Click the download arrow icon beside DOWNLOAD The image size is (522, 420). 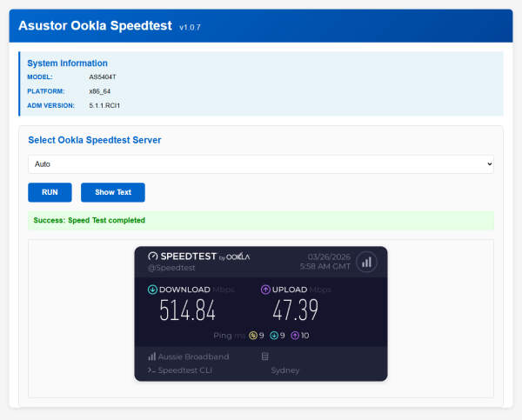pyautogui.click(x=152, y=290)
